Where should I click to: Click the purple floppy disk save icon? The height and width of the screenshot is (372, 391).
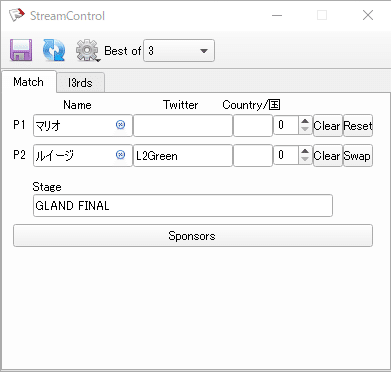click(x=21, y=50)
